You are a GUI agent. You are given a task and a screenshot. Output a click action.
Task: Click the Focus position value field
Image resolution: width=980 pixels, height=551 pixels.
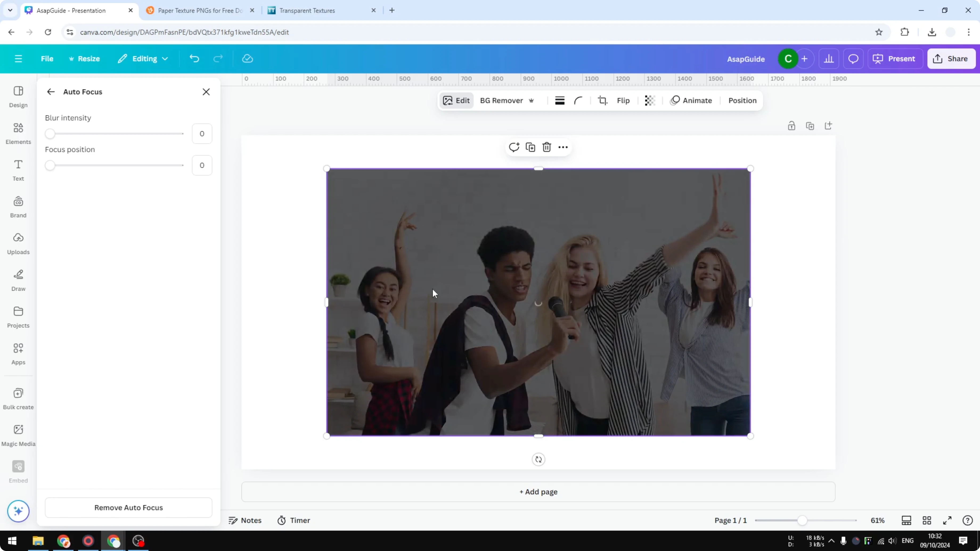202,165
